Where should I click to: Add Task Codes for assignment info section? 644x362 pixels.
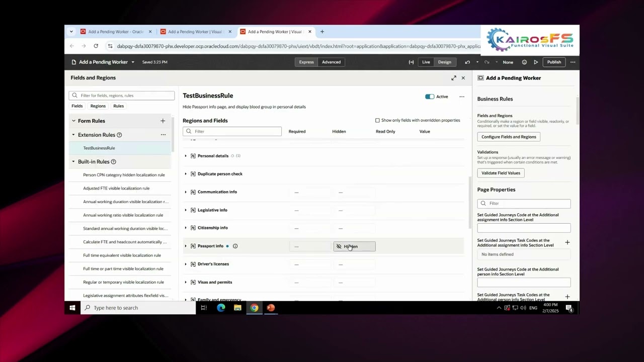[567, 242]
